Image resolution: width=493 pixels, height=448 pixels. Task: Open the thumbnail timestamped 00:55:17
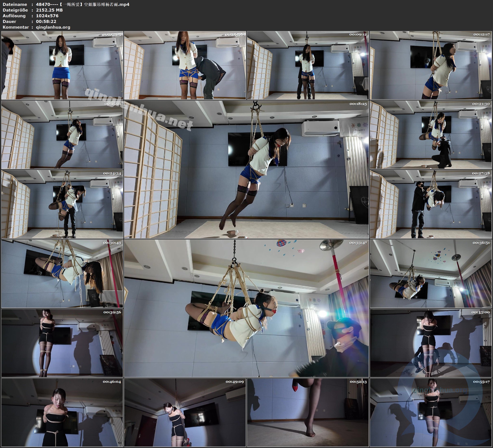tap(431, 412)
